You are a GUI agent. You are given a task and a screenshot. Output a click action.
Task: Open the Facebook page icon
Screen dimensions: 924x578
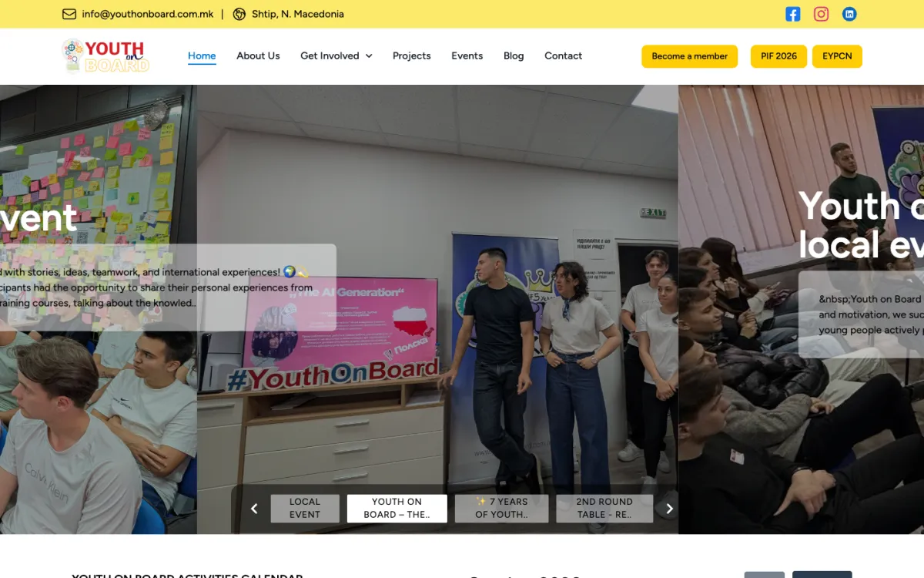click(x=793, y=14)
